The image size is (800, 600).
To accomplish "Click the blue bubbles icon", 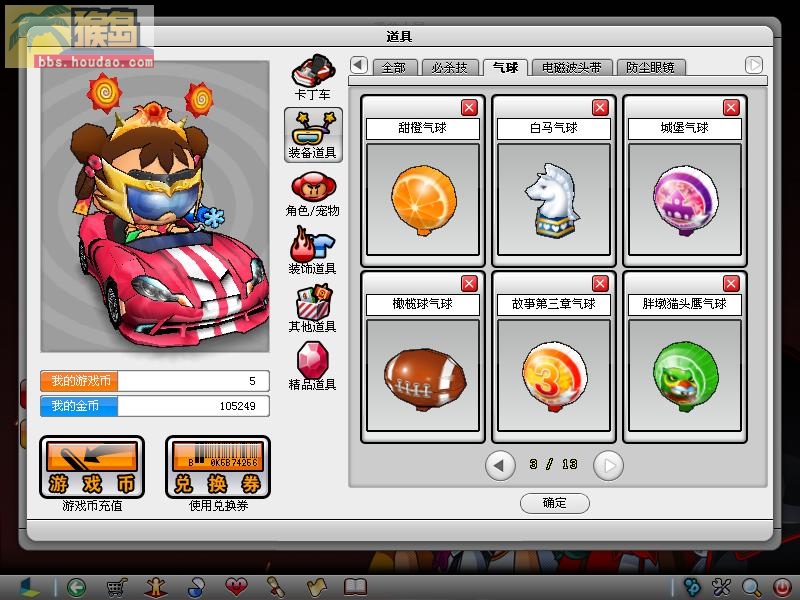I will pos(692,587).
